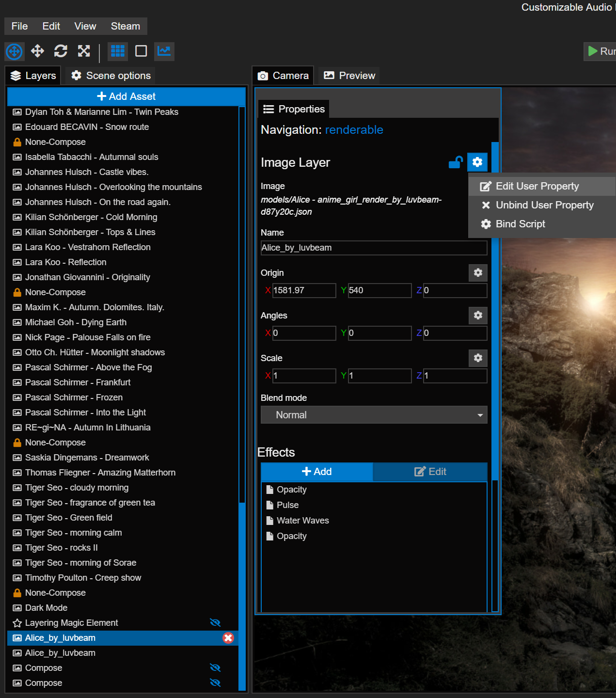Click the Origin X input field
The width and height of the screenshot is (616, 698).
[x=303, y=290]
